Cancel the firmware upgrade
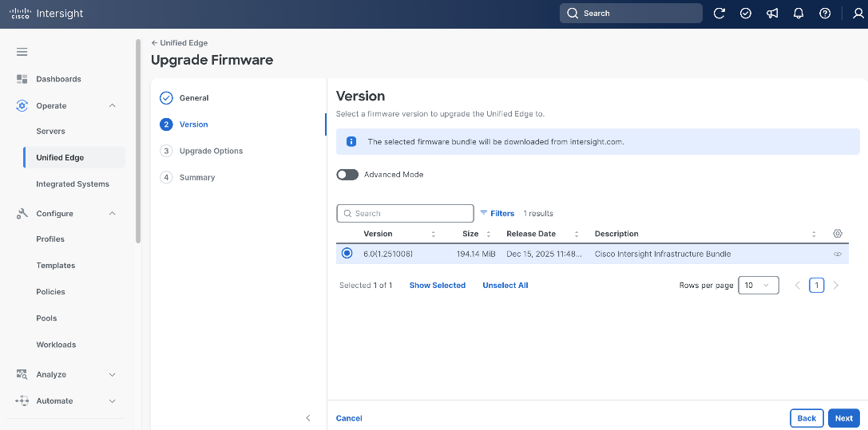 tap(349, 418)
